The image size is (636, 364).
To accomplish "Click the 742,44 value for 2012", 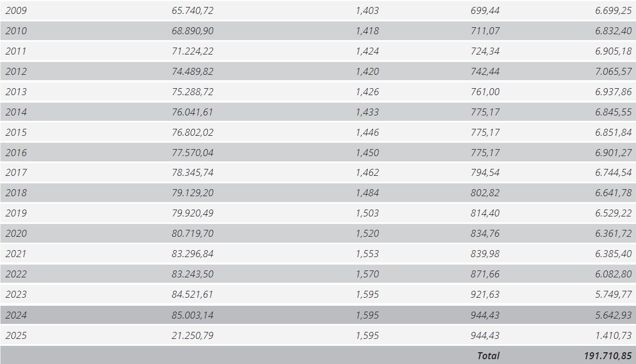I will point(485,72).
